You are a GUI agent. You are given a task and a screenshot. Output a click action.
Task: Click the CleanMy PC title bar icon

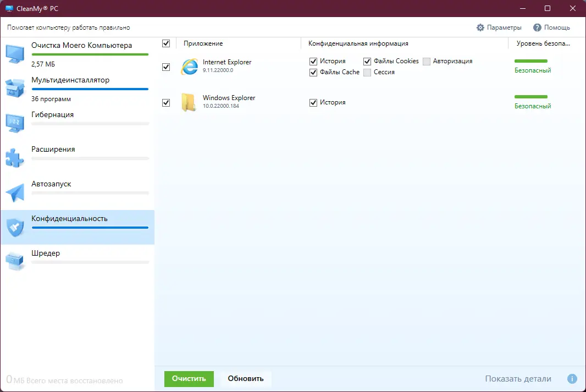[9, 9]
